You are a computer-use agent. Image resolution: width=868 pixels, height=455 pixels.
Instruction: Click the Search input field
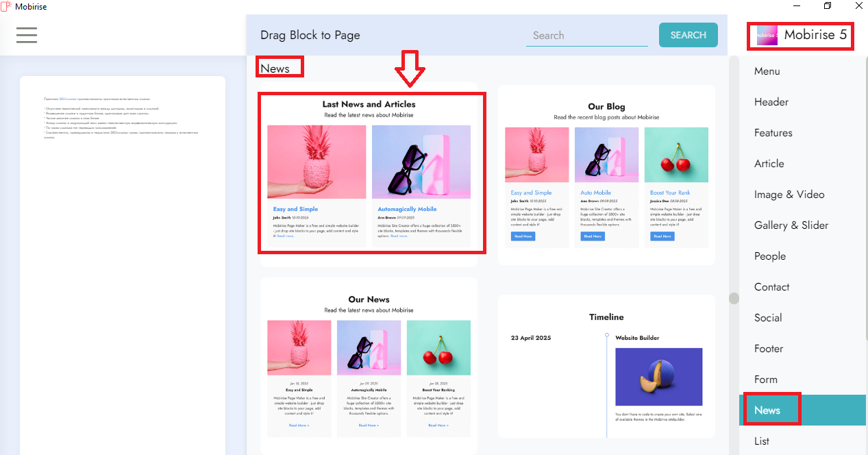pos(586,36)
